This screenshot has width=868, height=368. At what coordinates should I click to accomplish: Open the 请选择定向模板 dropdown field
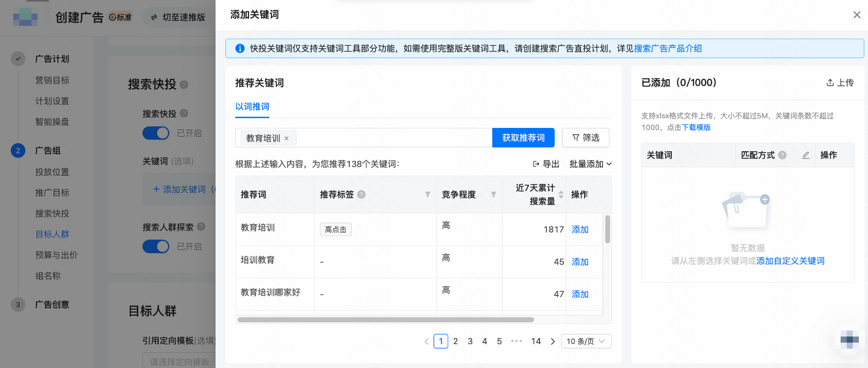pos(179,360)
